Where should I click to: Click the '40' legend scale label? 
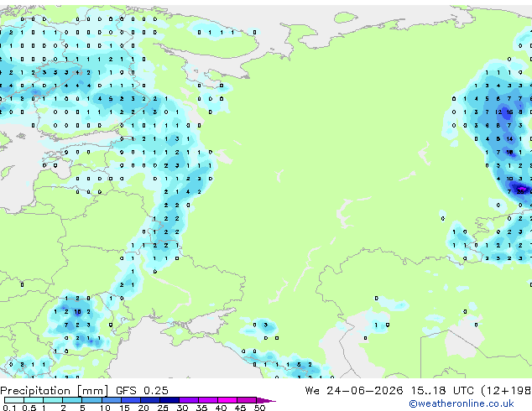tap(221, 408)
